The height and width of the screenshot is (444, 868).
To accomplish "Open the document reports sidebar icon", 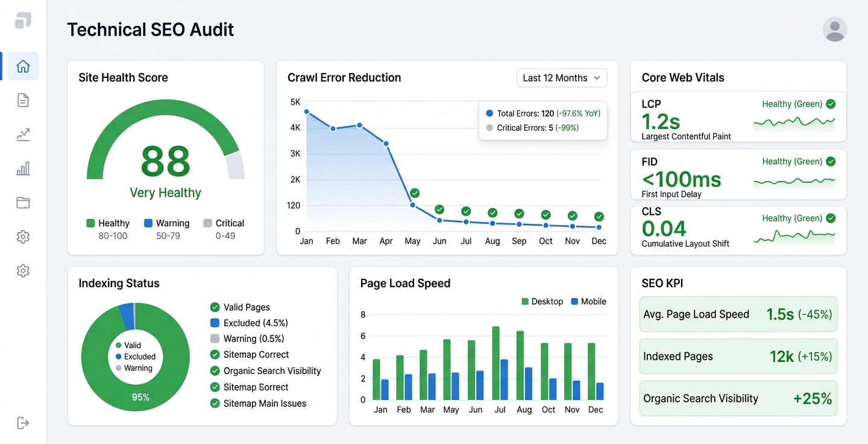I will point(23,100).
